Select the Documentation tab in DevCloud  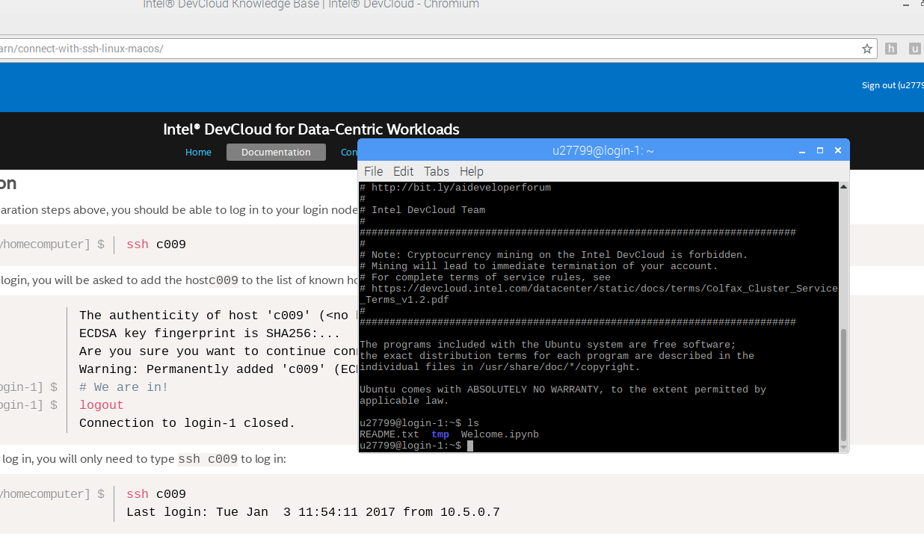tap(276, 152)
